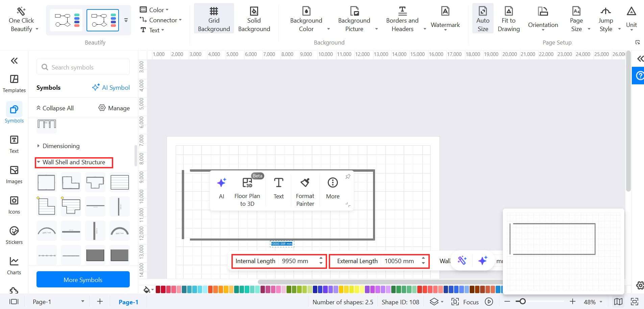644x309 pixels.
Task: Toggle Focus mode in status bar
Action: pyautogui.click(x=465, y=302)
